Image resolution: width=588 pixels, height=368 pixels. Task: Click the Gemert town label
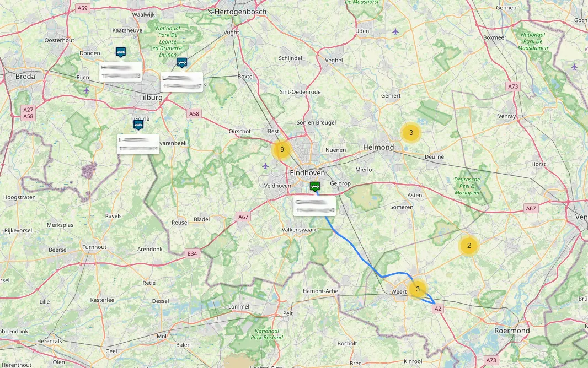tap(391, 95)
